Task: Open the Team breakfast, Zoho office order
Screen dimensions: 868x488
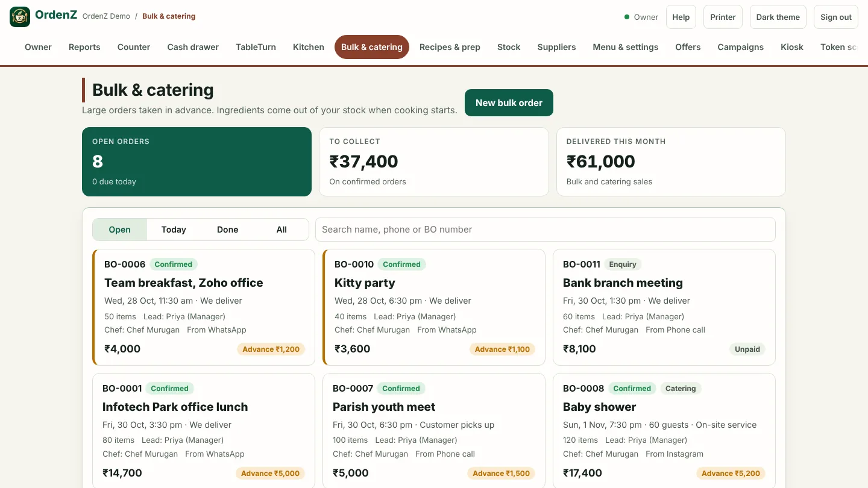Action: [204, 307]
